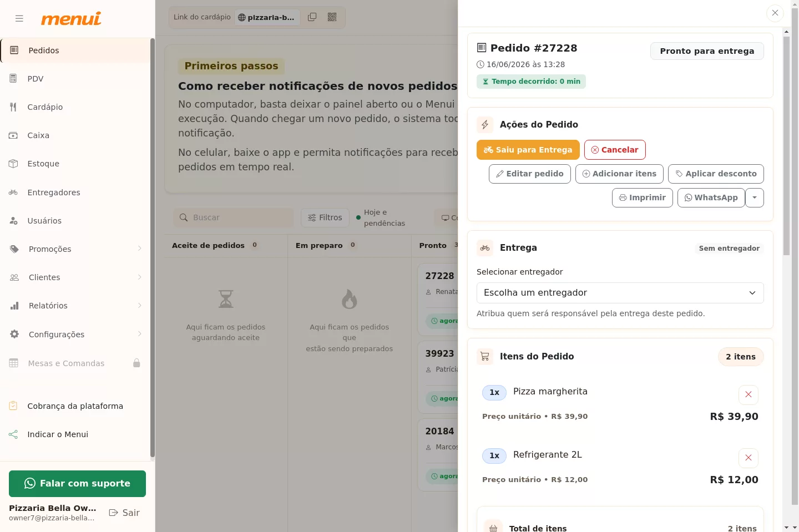
Task: Click Editar pedido button
Action: pyautogui.click(x=530, y=174)
